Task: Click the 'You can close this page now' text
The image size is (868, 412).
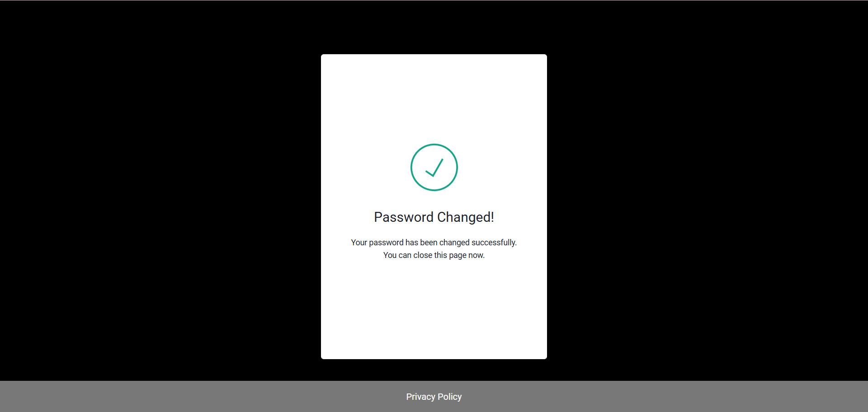Action: pyautogui.click(x=434, y=255)
